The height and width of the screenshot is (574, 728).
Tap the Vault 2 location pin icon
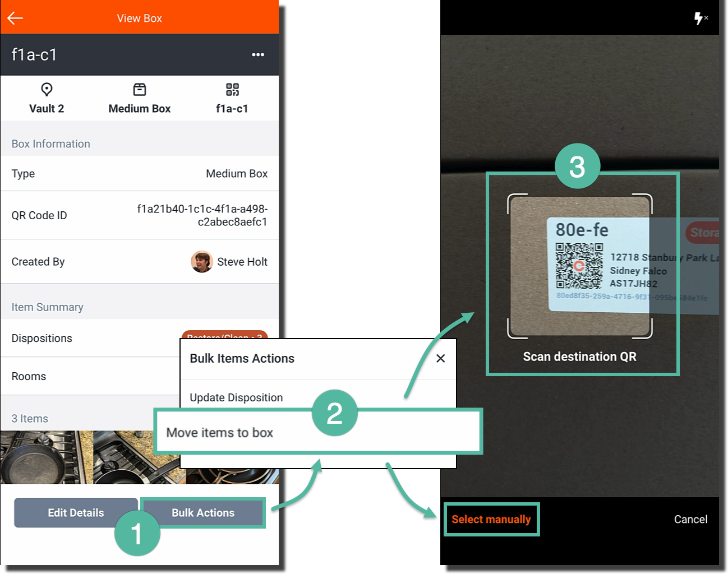tap(47, 89)
